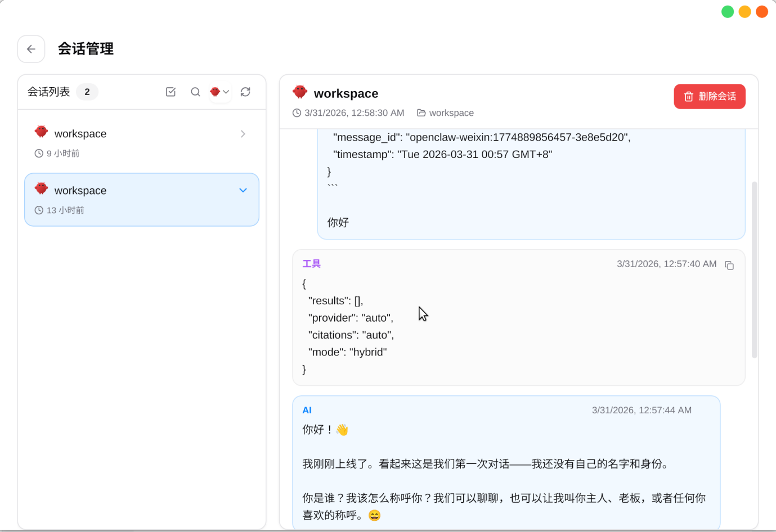Image resolution: width=776 pixels, height=532 pixels.
Task: Click the yellow window control button
Action: pyautogui.click(x=744, y=12)
